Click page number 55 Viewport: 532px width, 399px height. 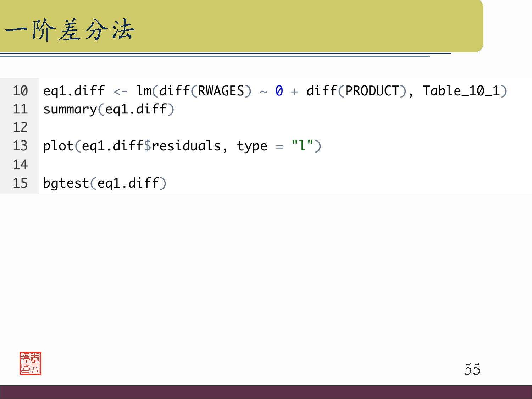(472, 369)
